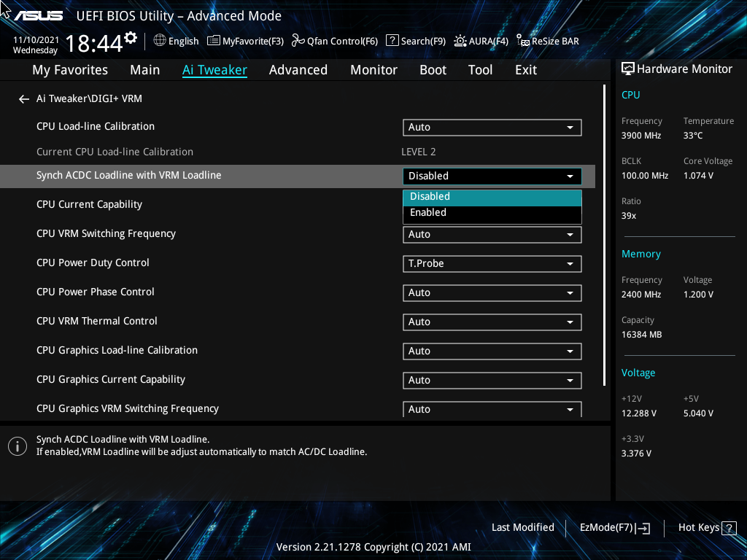The height and width of the screenshot is (560, 747).
Task: Click the Hardware Monitor display icon
Action: (x=628, y=69)
